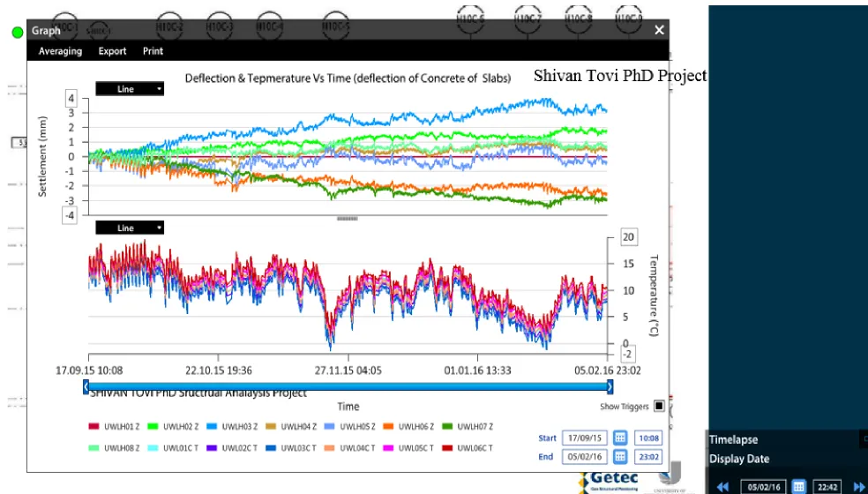Toggle UWLH04 Z series in legend

point(290,426)
